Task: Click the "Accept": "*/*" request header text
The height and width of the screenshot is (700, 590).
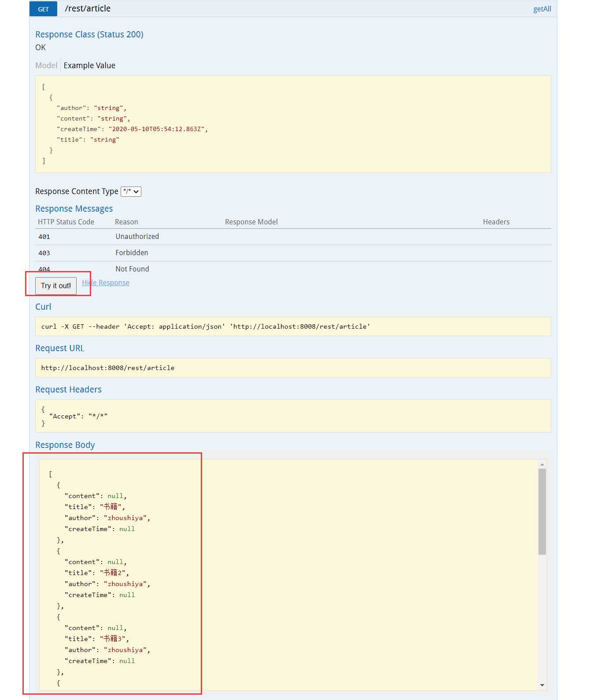Action: [x=78, y=416]
